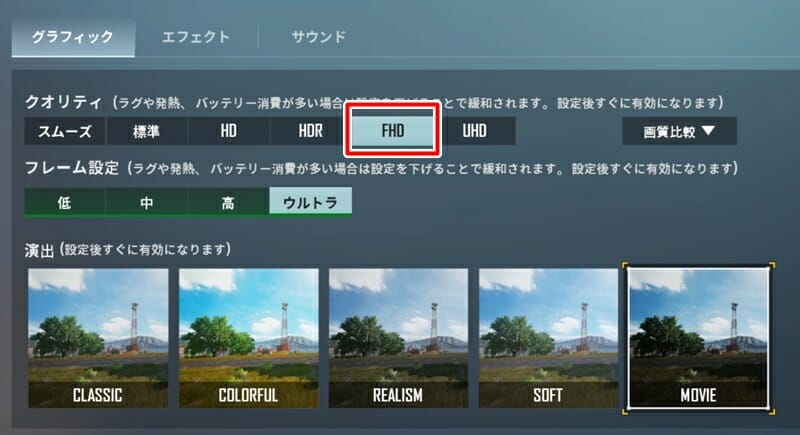The image size is (800, 435).
Task: Choose the REALISM style thumbnail
Action: (x=398, y=338)
